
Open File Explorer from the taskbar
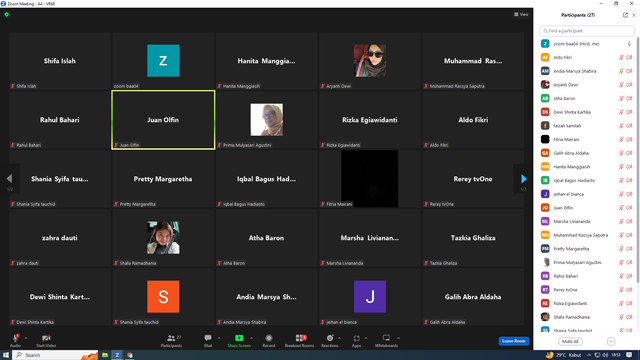105,355
